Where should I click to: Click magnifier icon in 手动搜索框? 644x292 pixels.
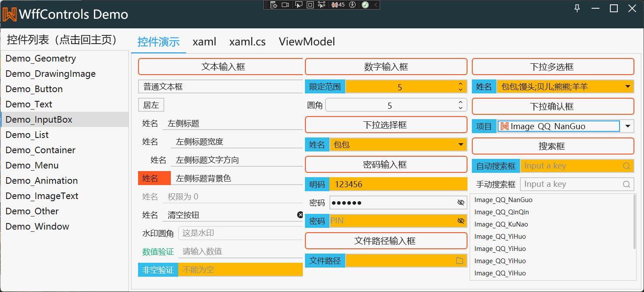point(627,184)
